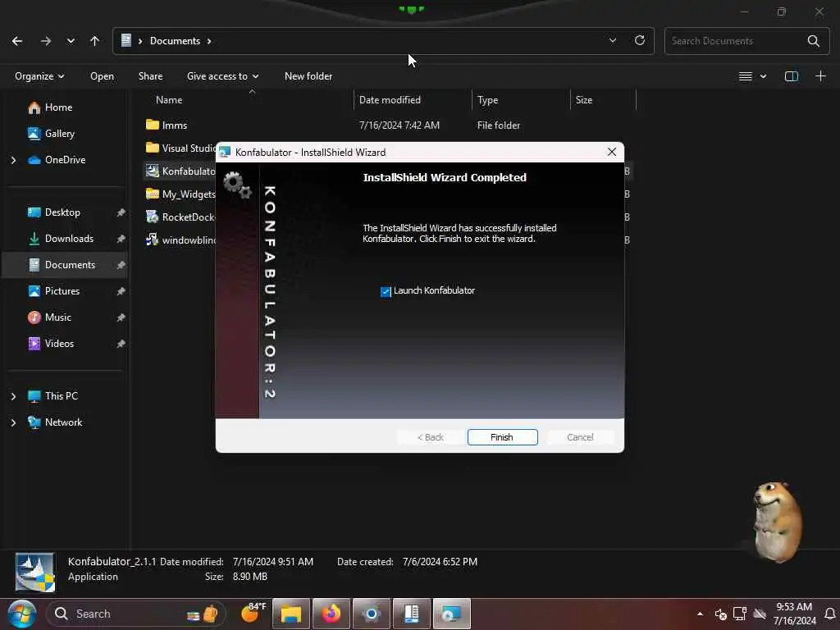This screenshot has width=840, height=630.
Task: Go forward in File Explorer navigation
Action: point(46,41)
